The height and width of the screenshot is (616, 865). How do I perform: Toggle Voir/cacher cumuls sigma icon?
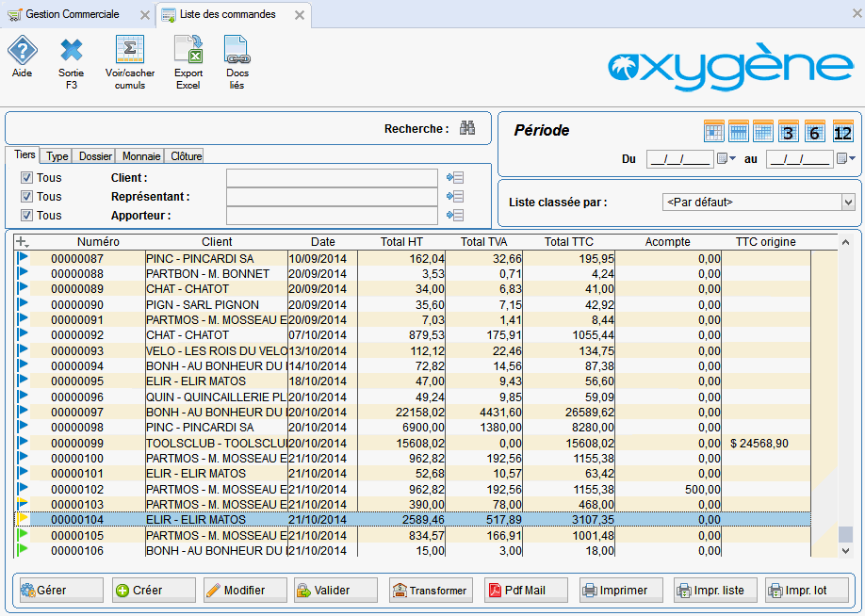(x=130, y=50)
